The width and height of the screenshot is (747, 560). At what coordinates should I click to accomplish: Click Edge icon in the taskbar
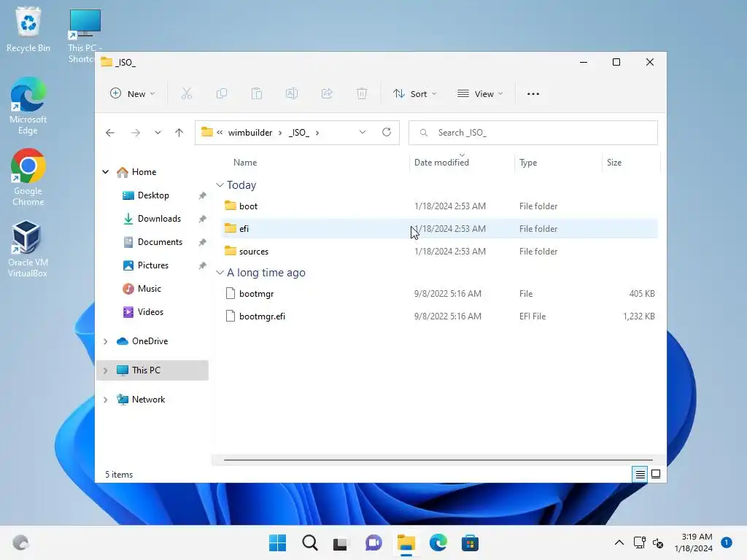click(438, 542)
